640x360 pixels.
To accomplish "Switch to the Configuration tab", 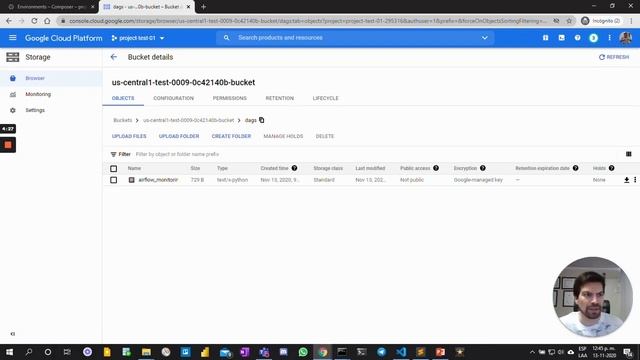I will coord(173,98).
